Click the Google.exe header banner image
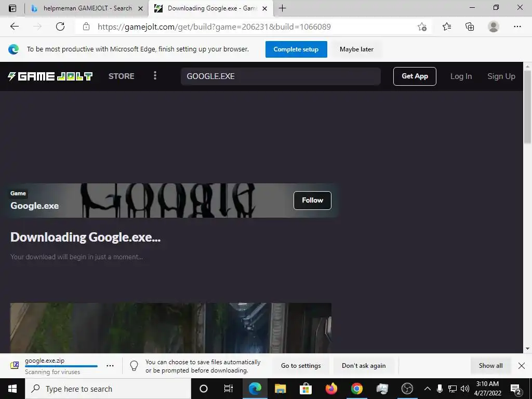Screen dimensions: 532x399 click(x=170, y=201)
